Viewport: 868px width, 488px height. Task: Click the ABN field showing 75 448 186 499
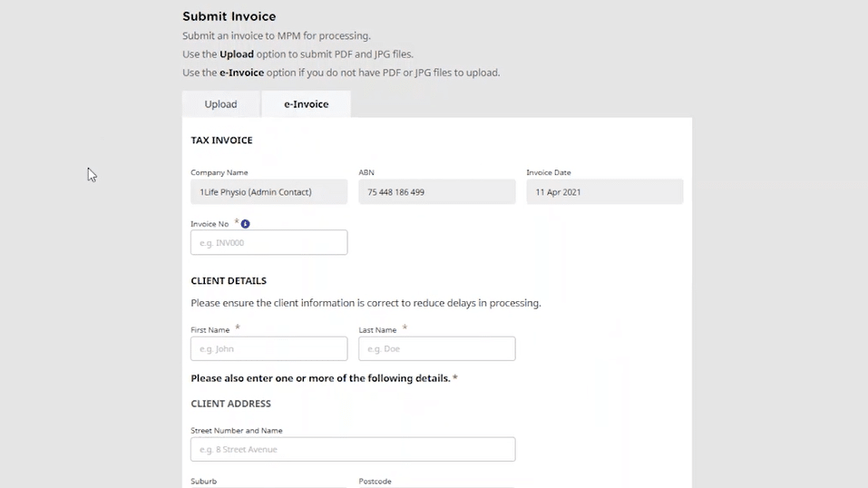pos(436,191)
